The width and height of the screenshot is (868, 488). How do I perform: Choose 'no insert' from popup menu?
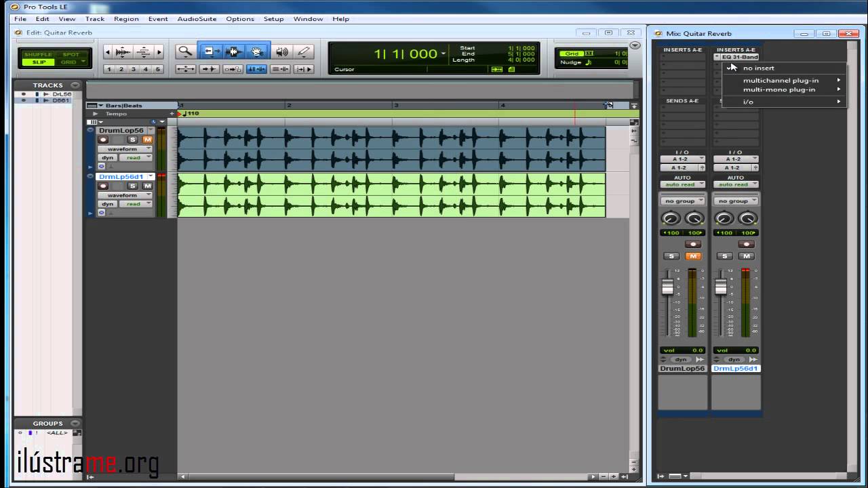point(785,68)
